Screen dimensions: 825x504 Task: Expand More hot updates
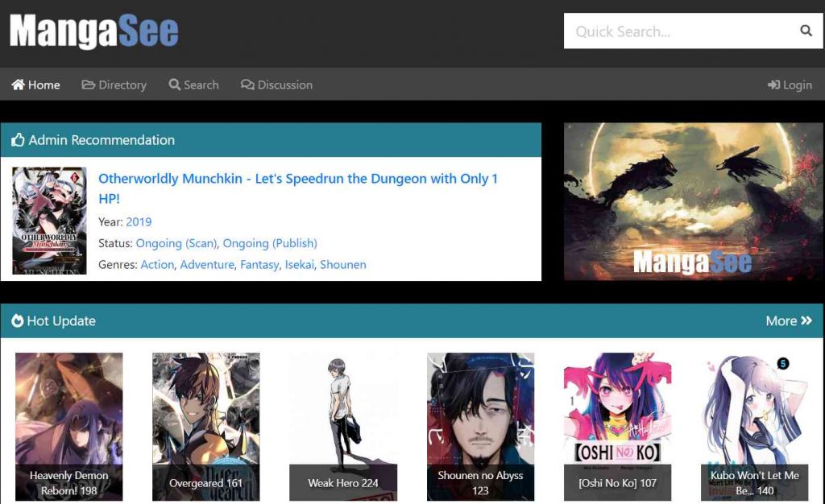788,320
